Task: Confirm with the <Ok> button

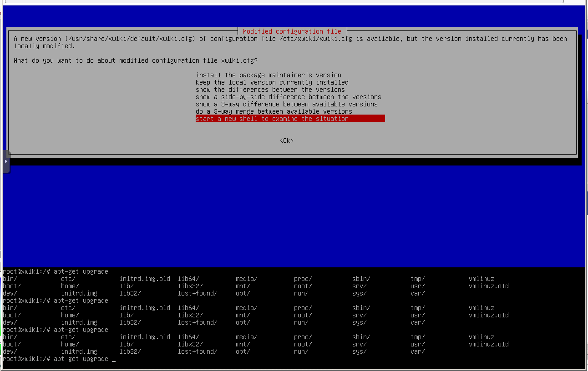Action: tap(287, 140)
